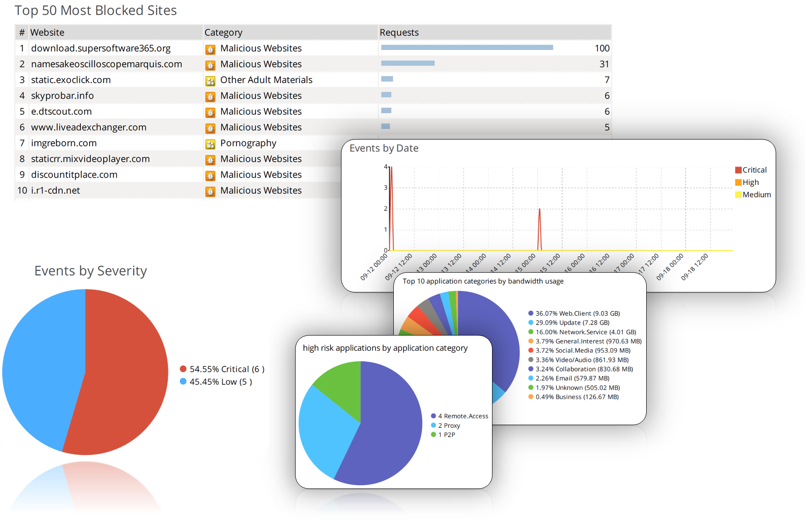Click download.supersoftware365.org website entry
This screenshot has height=532, width=805.
[101, 48]
